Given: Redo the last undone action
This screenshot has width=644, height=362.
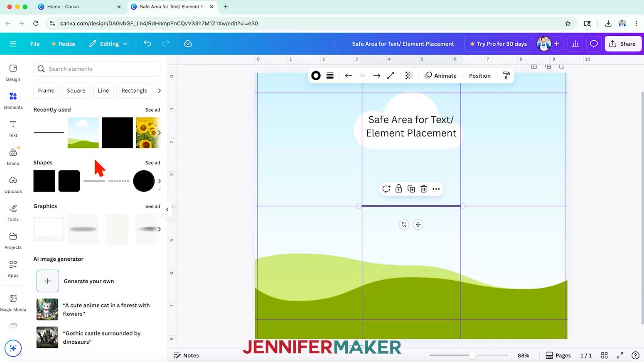Looking at the screenshot, I should click(x=165, y=44).
